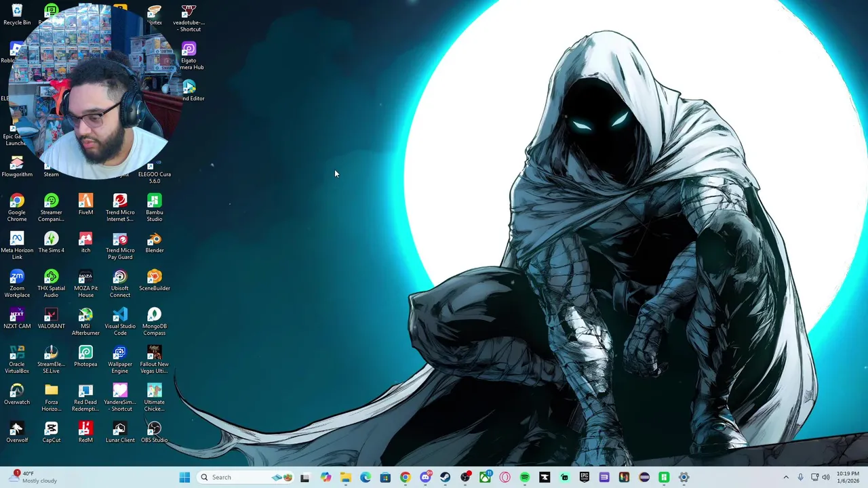Screen dimensions: 868x488
Task: Select the itch desktop icon
Action: (85, 242)
